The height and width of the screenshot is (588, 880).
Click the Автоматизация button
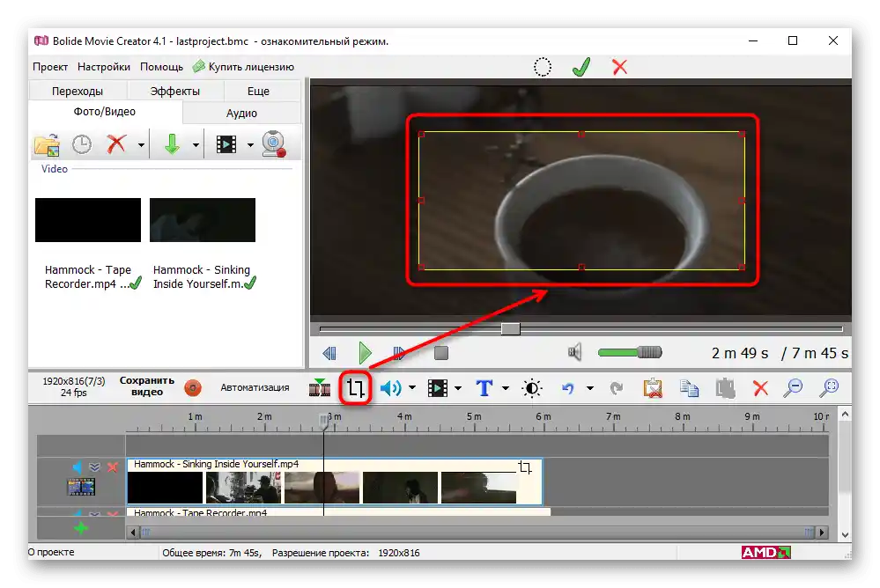255,387
